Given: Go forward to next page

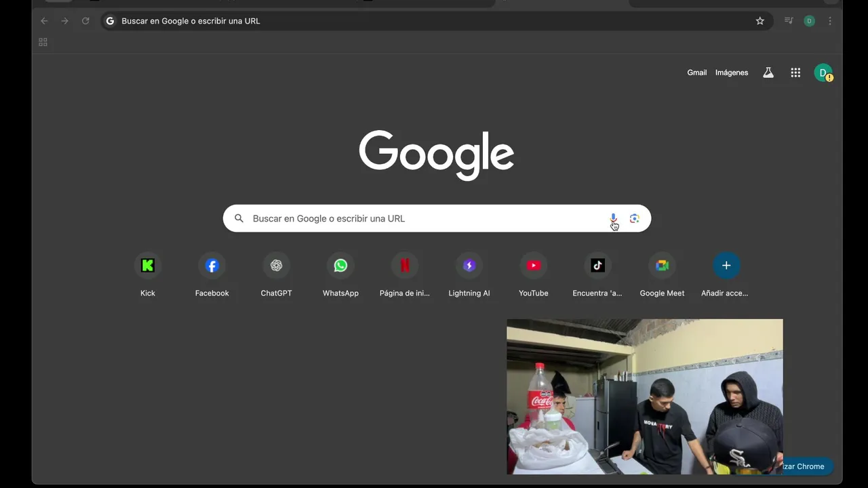Looking at the screenshot, I should 65,21.
